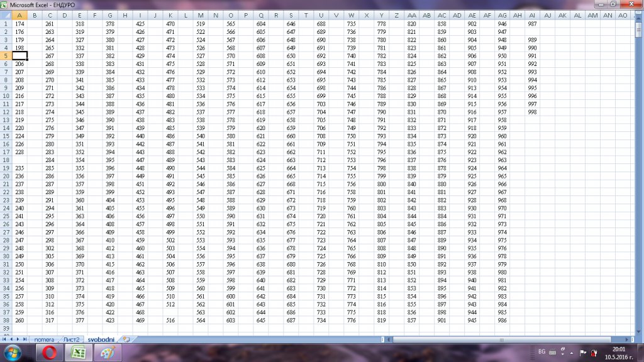Select row 5 header
Screen dimensions: 644x362
tap(6, 56)
